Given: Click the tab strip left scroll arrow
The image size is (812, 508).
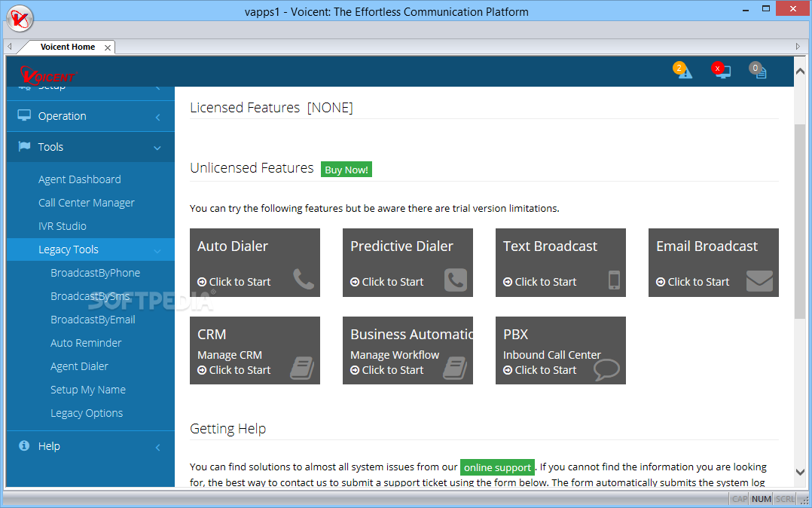Looking at the screenshot, I should pos(9,47).
